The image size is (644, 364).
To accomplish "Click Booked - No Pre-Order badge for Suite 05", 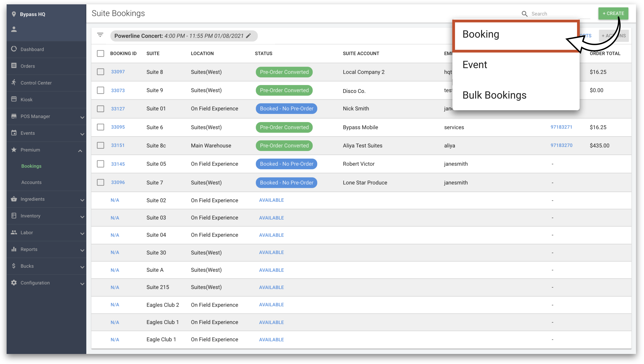I will (x=286, y=164).
